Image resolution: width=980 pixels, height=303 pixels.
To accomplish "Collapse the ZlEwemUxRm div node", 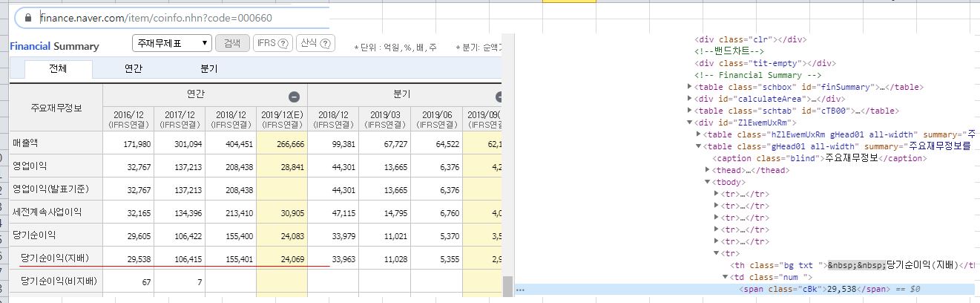I will [x=690, y=123].
